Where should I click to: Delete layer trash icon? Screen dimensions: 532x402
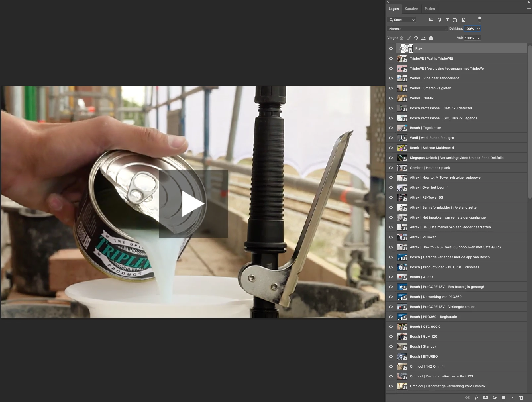click(x=521, y=397)
